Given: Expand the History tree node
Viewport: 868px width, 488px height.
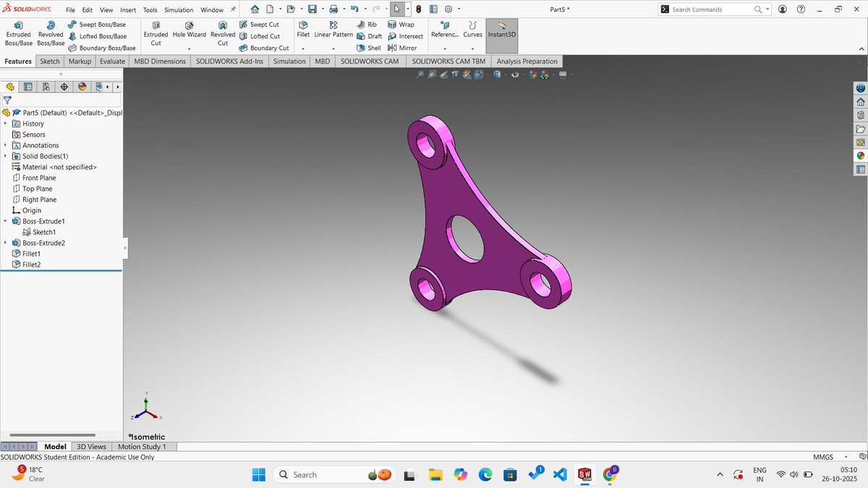Looking at the screenshot, I should [x=5, y=124].
